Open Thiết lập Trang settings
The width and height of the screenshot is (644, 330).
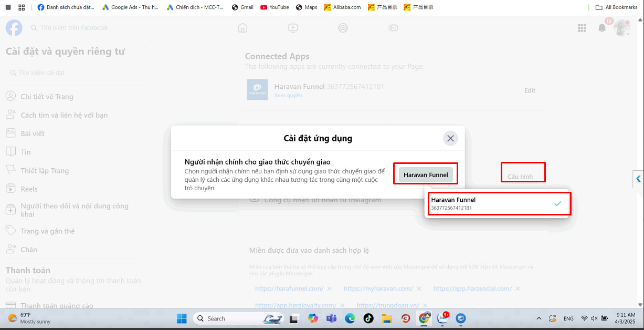pyautogui.click(x=73, y=170)
